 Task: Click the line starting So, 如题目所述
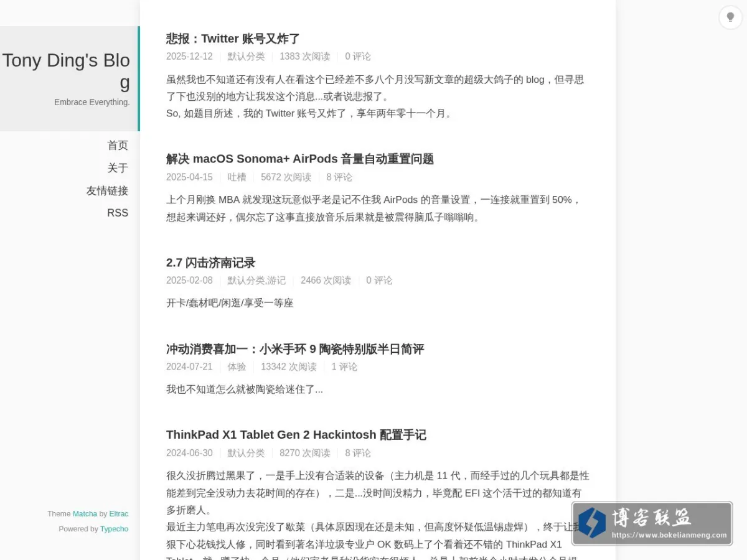(x=310, y=113)
